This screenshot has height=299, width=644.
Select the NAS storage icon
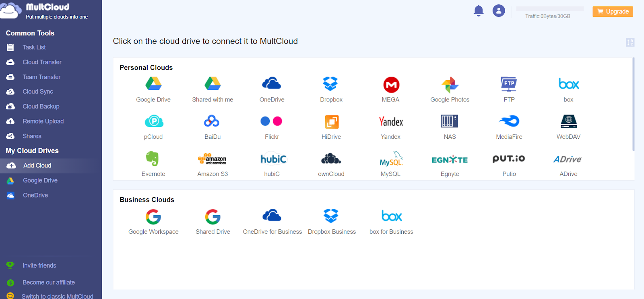point(450,121)
